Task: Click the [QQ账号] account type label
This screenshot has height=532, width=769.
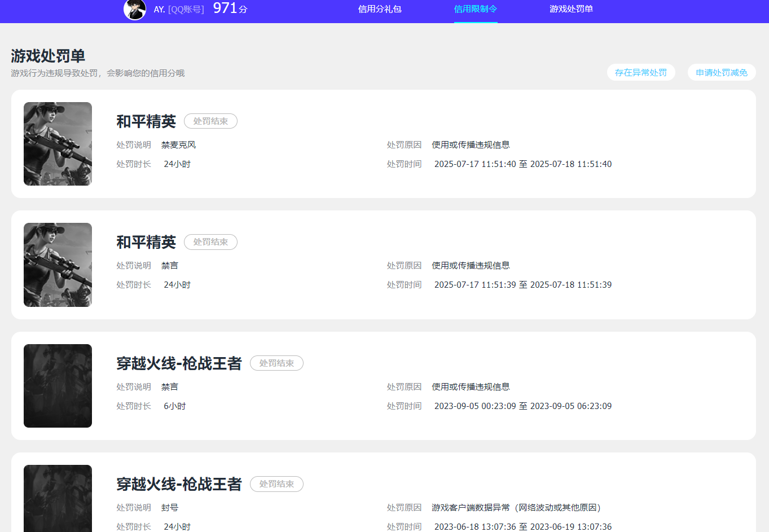Action: point(187,9)
